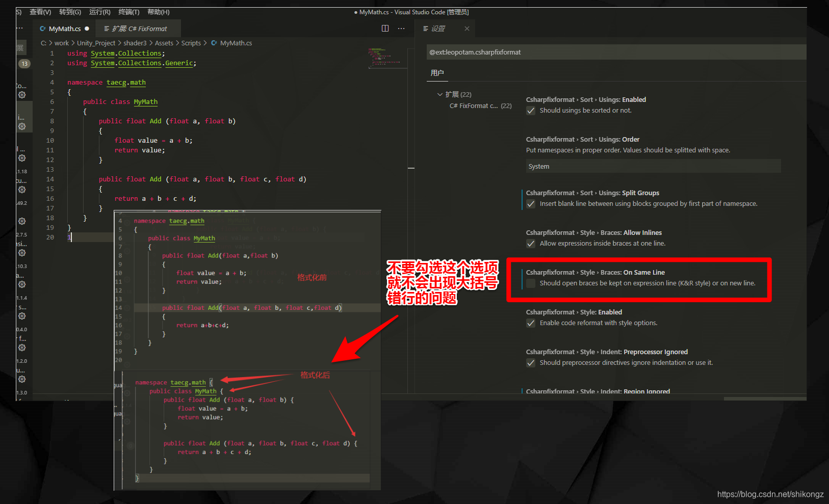The height and width of the screenshot is (504, 829).
Task: Click 'Style: Enabled' setting title
Action: click(574, 312)
